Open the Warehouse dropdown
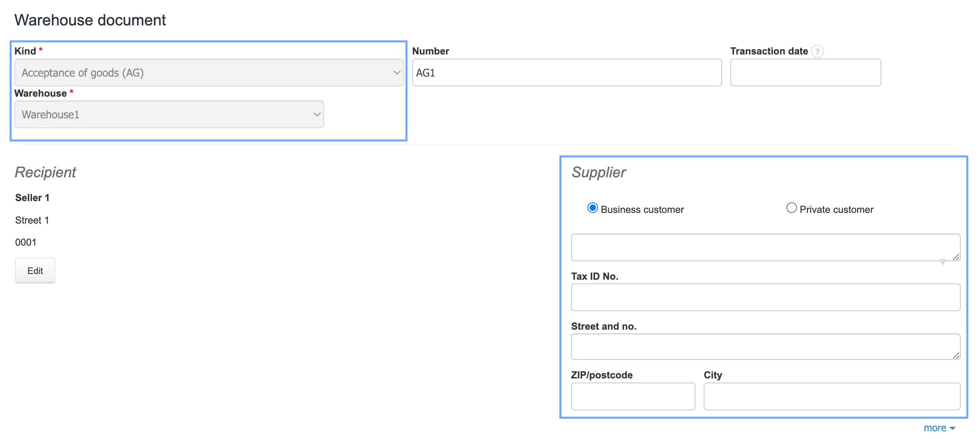Screen dimensions: 980x439 (169, 115)
